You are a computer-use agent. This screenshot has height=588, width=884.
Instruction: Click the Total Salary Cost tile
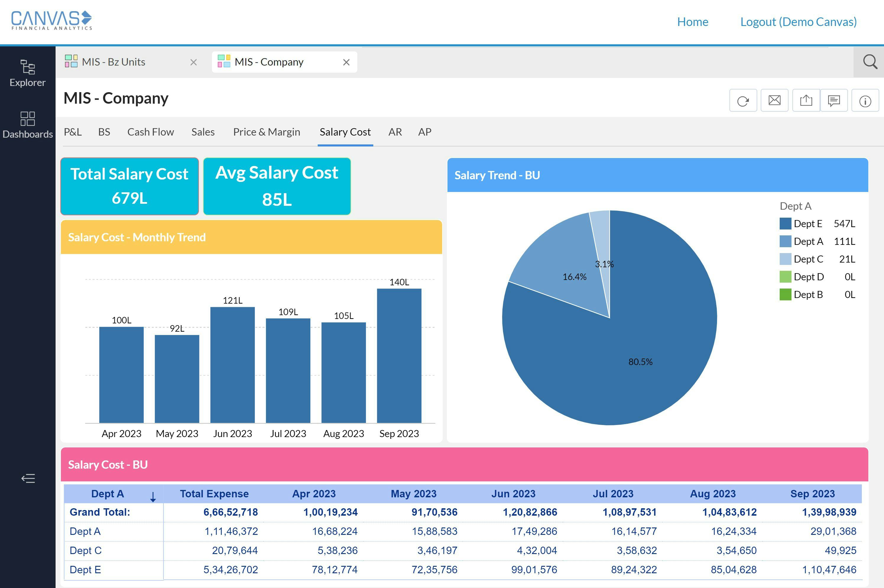pyautogui.click(x=129, y=186)
